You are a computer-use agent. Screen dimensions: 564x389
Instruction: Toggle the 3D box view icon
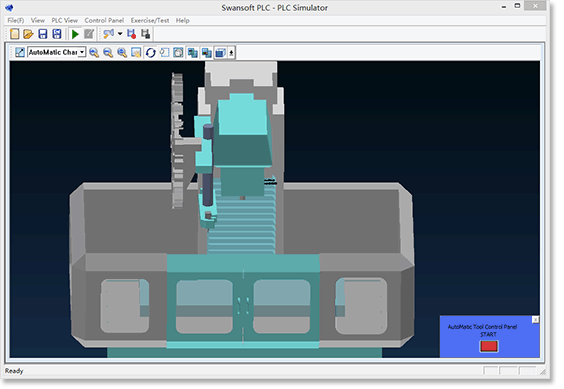[x=220, y=53]
